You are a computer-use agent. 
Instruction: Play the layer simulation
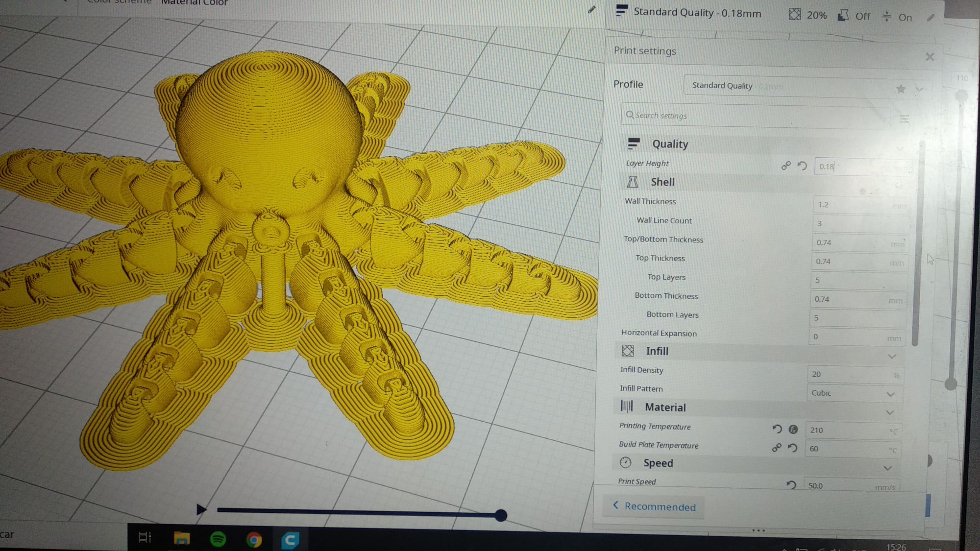click(x=201, y=509)
